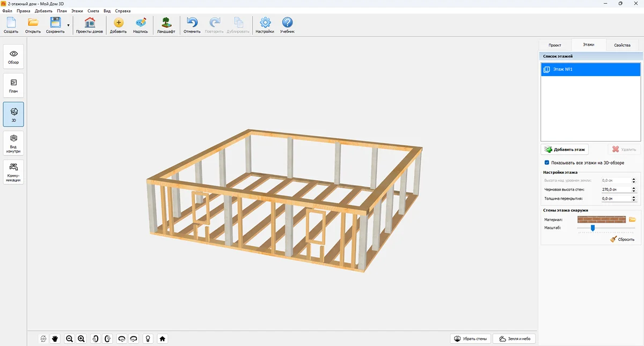Viewport: 644px width, 346px height.
Task: Browse wall material with folder icon
Action: (632, 219)
